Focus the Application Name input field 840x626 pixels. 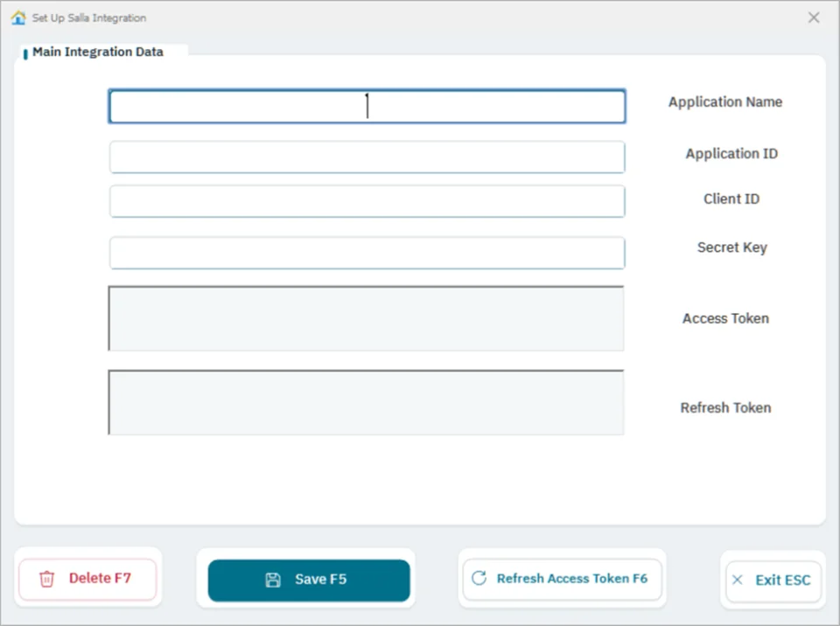[x=367, y=106]
